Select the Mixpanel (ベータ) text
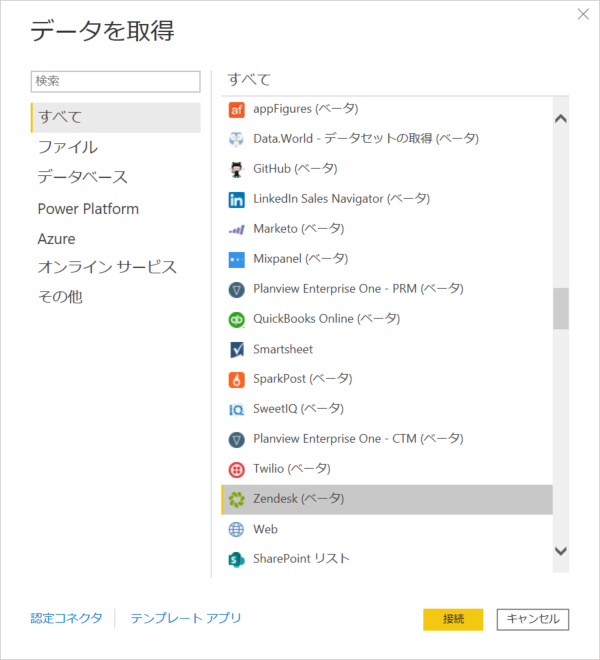Screen dimensions: 600x660 [301, 259]
